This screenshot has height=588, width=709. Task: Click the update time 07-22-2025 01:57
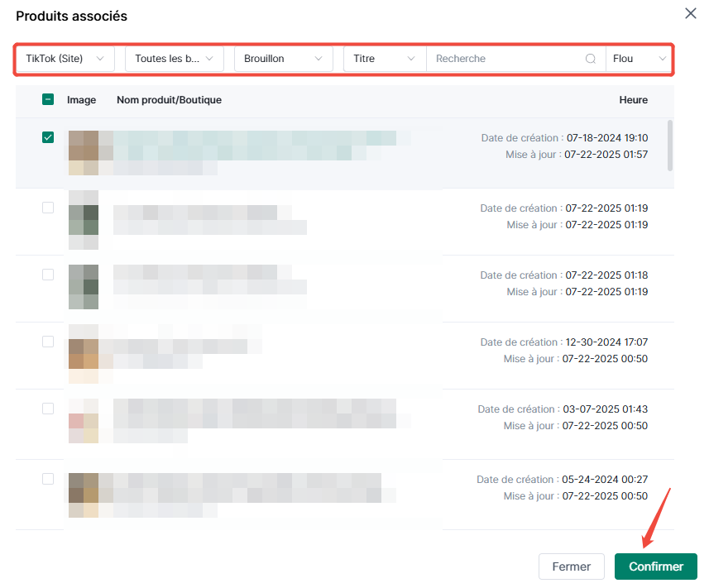606,155
